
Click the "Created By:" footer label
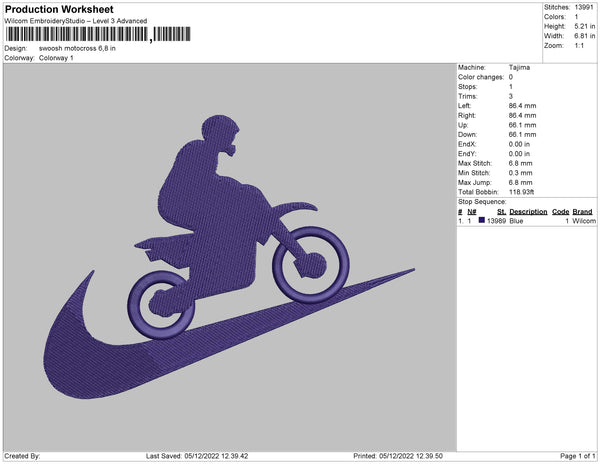click(x=22, y=456)
